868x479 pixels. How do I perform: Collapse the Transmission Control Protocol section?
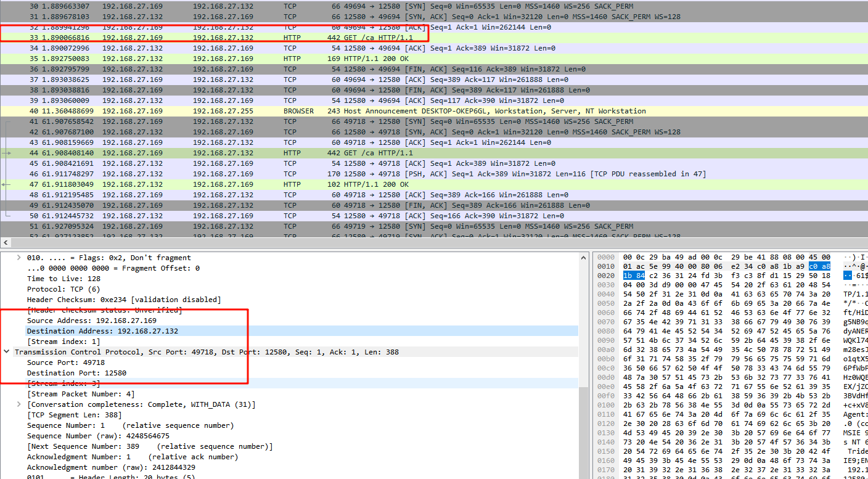click(7, 352)
